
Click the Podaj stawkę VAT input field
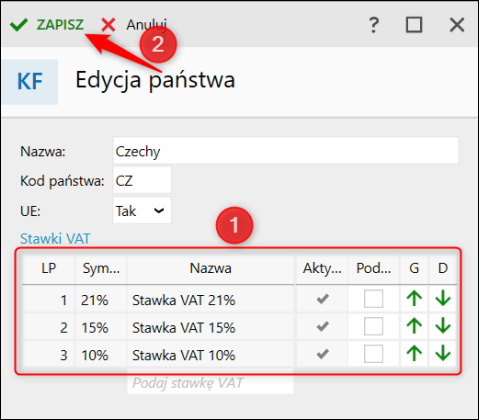point(211,383)
